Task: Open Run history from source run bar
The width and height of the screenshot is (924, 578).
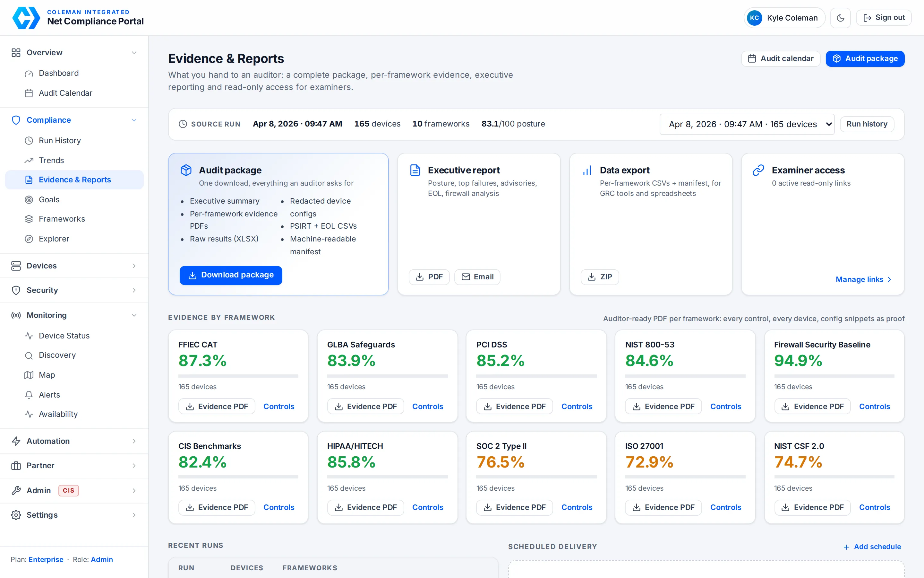Action: [x=867, y=124]
